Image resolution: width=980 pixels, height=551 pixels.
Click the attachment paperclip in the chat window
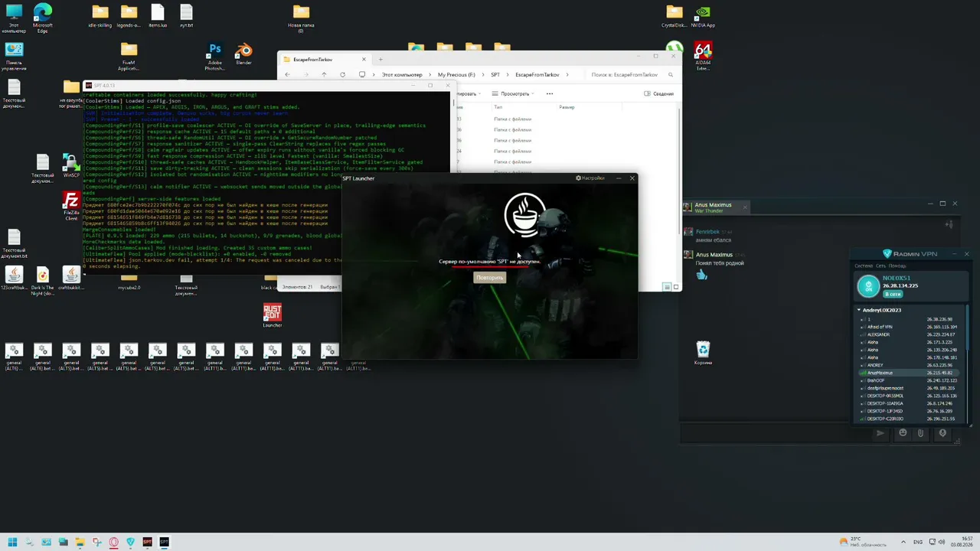[920, 433]
